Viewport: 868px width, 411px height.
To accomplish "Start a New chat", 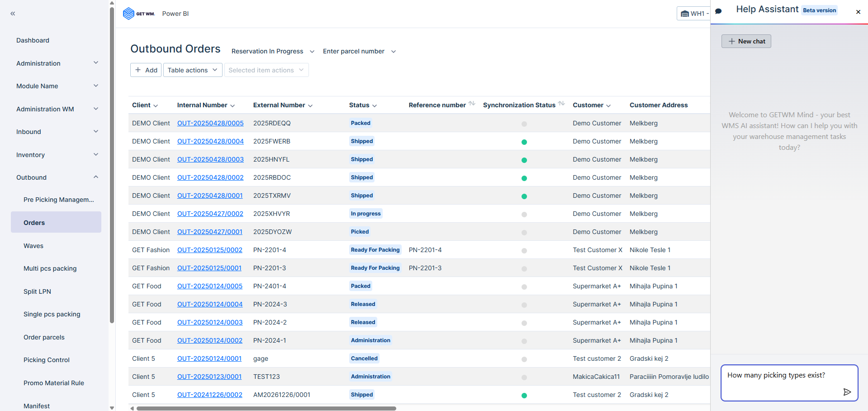I will coord(746,41).
